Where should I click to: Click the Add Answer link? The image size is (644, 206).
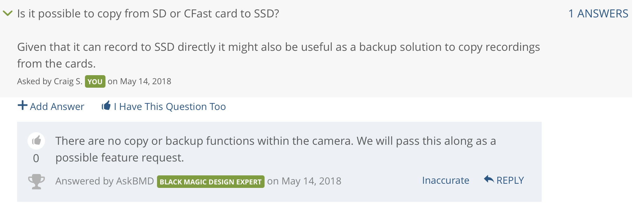tap(57, 106)
